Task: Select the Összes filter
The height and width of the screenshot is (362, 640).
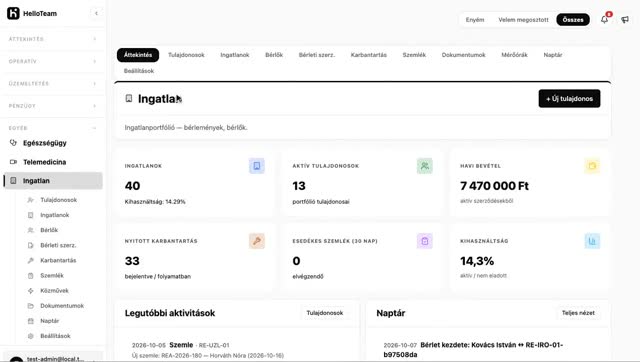Action: pyautogui.click(x=573, y=20)
